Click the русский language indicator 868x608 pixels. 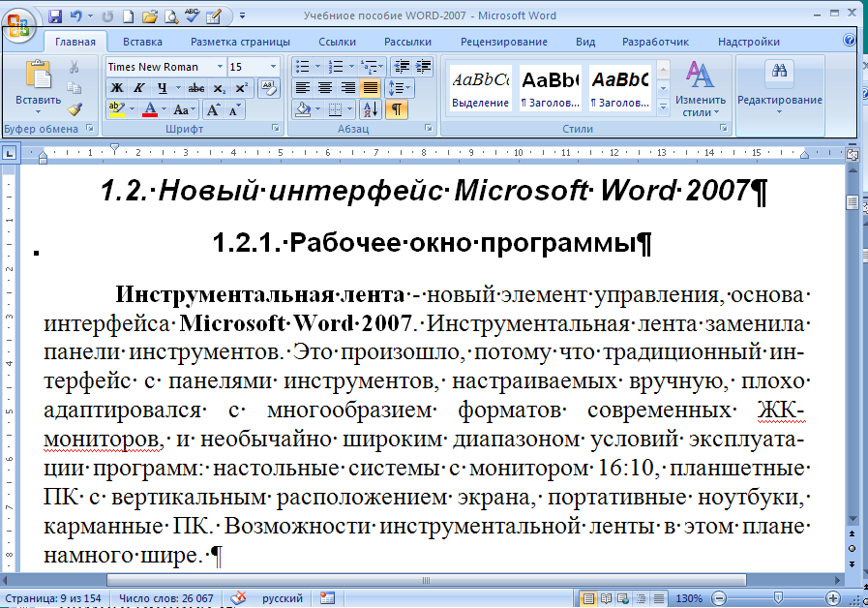coord(283,598)
